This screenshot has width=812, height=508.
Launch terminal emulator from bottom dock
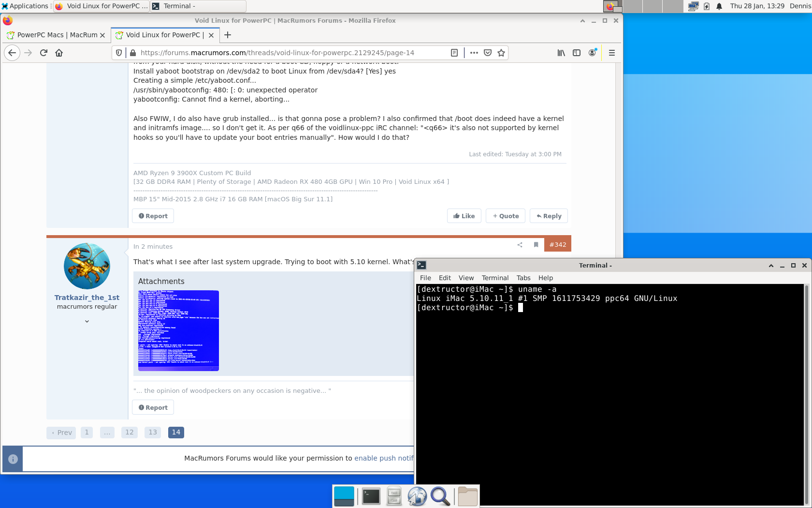371,496
